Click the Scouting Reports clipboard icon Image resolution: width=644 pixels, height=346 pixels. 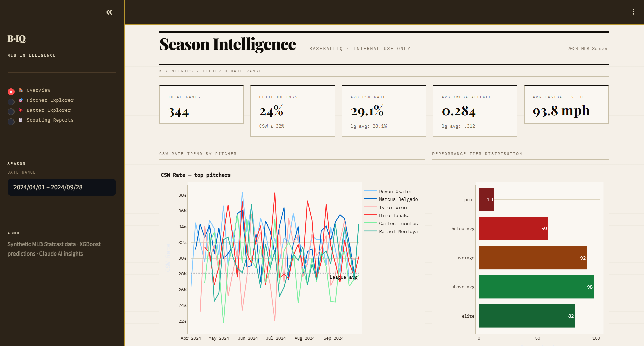pos(21,120)
